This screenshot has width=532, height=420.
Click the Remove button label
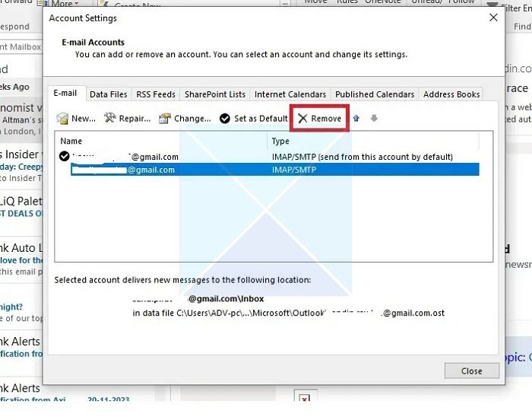326,119
